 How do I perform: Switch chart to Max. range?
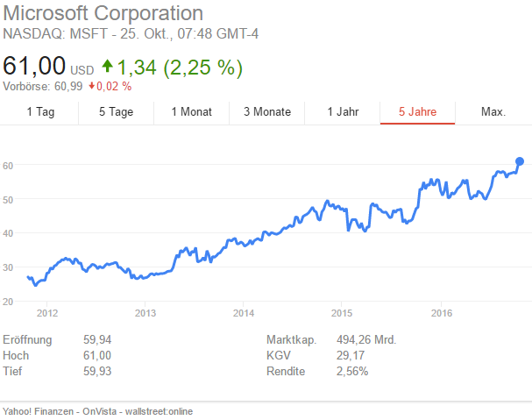[493, 111]
